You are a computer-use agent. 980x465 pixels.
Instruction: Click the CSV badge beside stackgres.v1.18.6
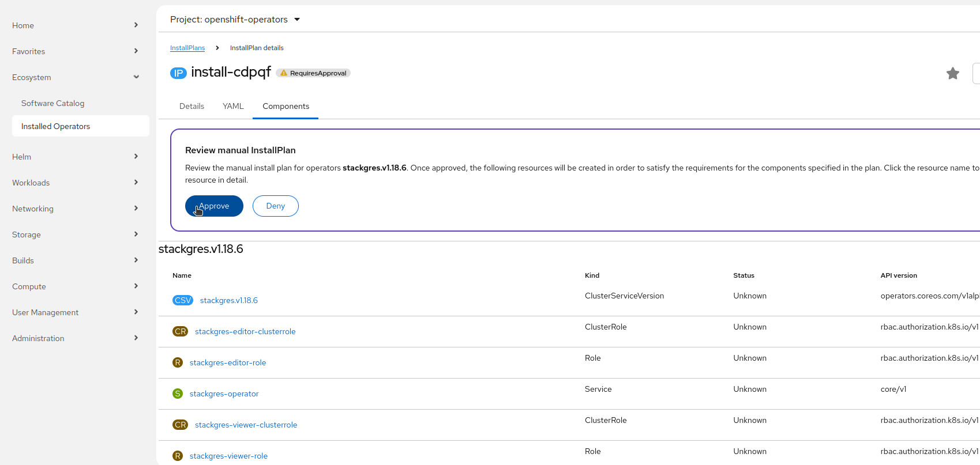click(x=183, y=300)
